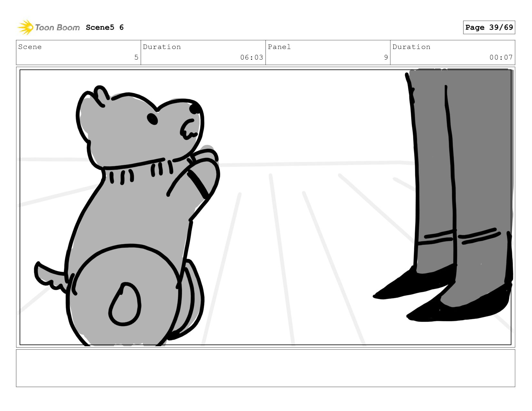
Task: Click the 'Scene' header label
Action: click(x=30, y=47)
